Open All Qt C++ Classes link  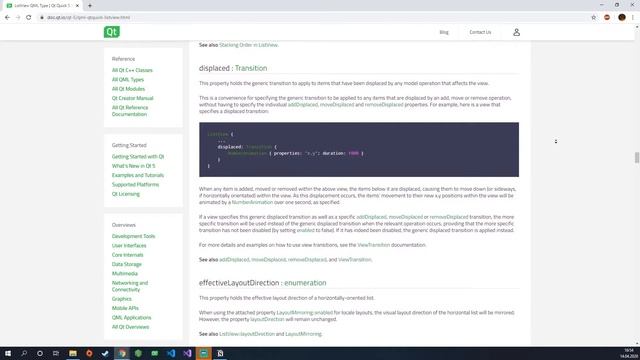132,70
